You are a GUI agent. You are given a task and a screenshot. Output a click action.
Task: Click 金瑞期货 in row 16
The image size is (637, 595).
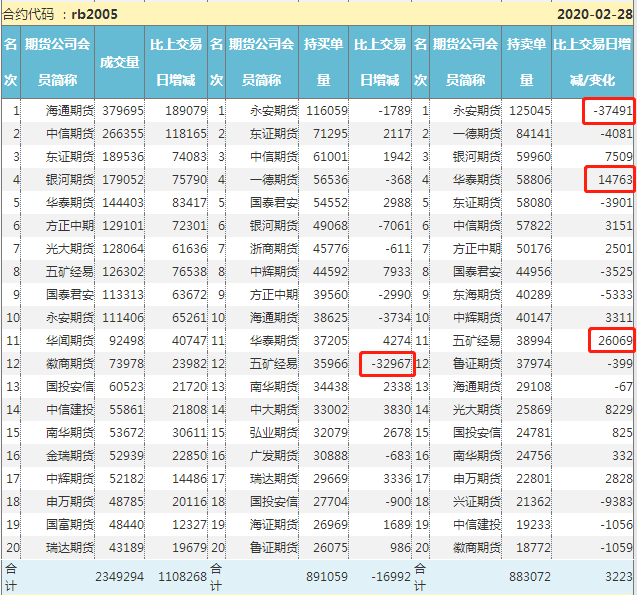coord(69,456)
